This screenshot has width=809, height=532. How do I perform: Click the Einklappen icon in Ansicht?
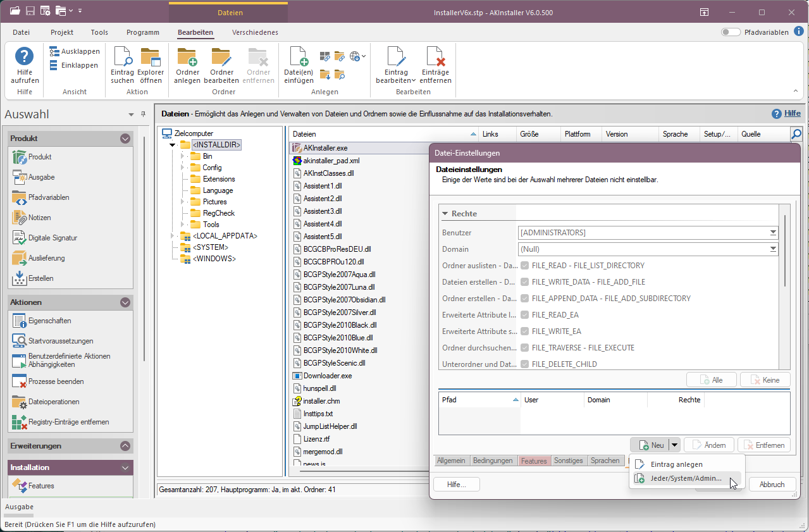click(54, 65)
